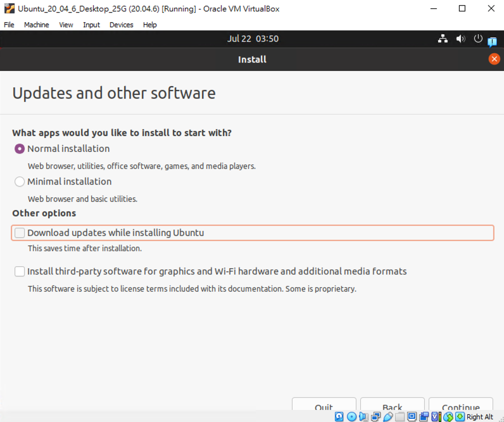
Task: Click the hard disk activity icon in status bar
Action: coord(339,417)
